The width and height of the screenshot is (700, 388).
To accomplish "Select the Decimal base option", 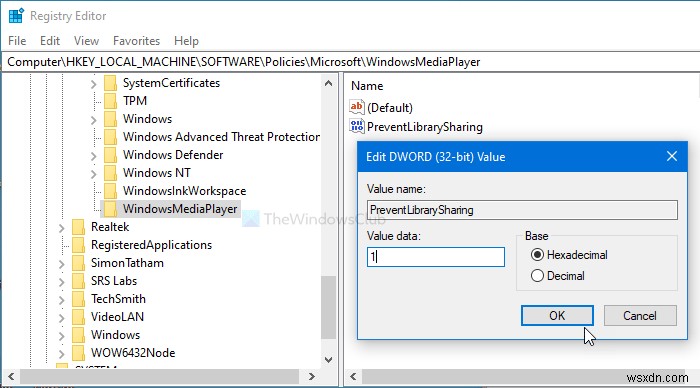I will pos(538,275).
